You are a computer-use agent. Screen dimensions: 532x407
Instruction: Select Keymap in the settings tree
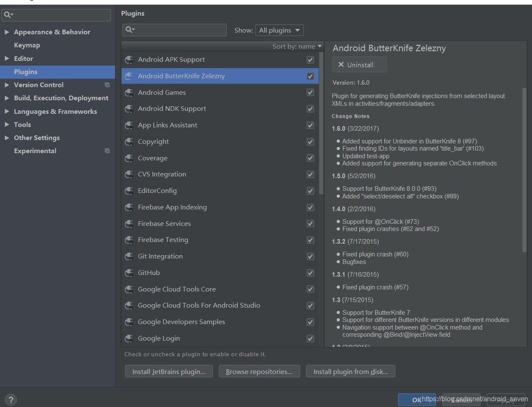click(58, 45)
